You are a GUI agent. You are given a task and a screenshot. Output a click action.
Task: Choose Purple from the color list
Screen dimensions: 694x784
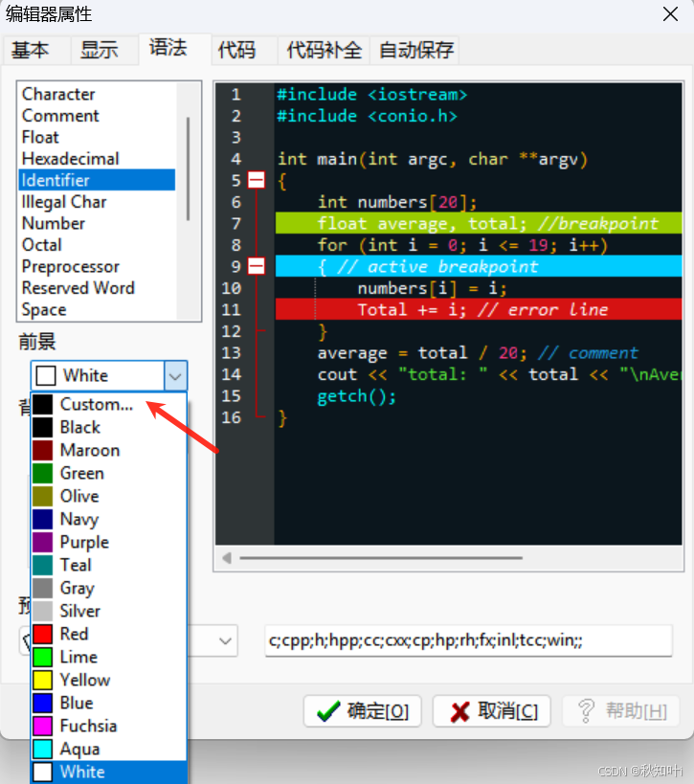pyautogui.click(x=109, y=542)
